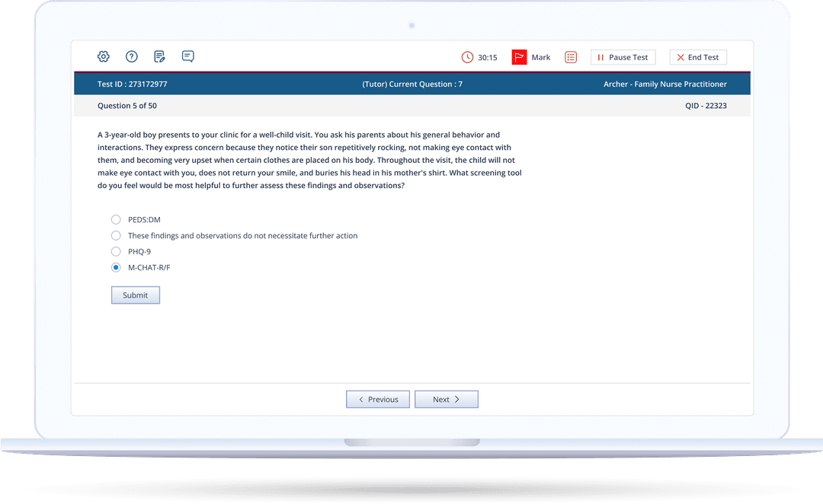Click the Question 5 of 50 label
823x504 pixels.
click(127, 106)
